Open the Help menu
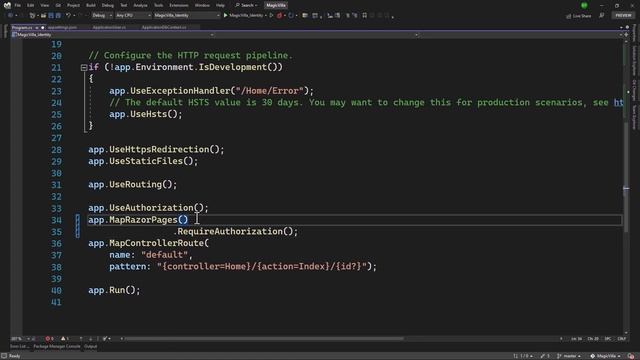Viewport: 640px width, 360px height. click(220, 5)
